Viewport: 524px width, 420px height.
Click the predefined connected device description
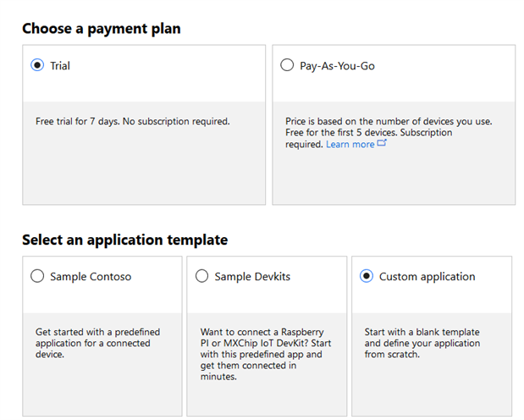coord(97,343)
